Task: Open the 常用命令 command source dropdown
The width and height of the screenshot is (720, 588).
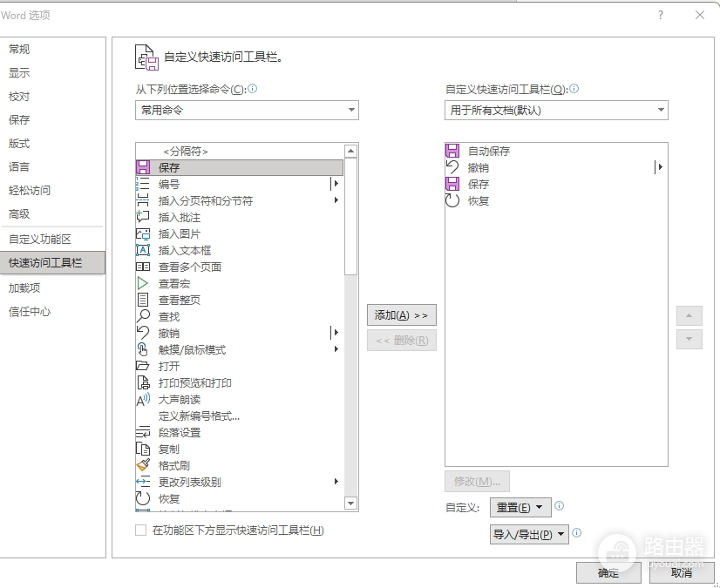Action: (x=247, y=110)
